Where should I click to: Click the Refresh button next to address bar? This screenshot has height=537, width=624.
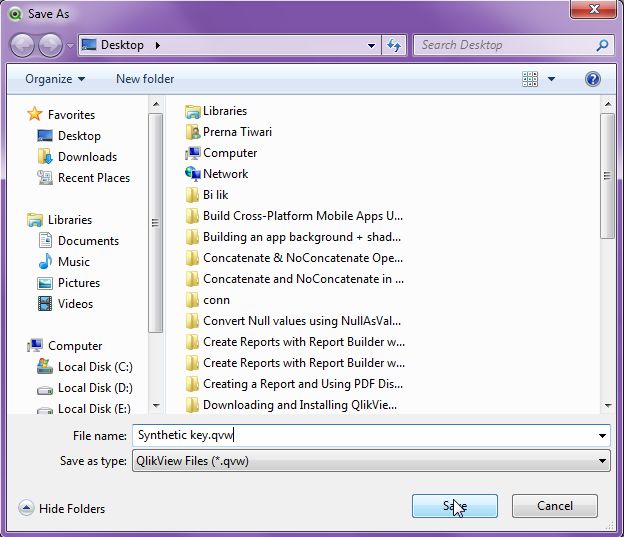(x=394, y=45)
